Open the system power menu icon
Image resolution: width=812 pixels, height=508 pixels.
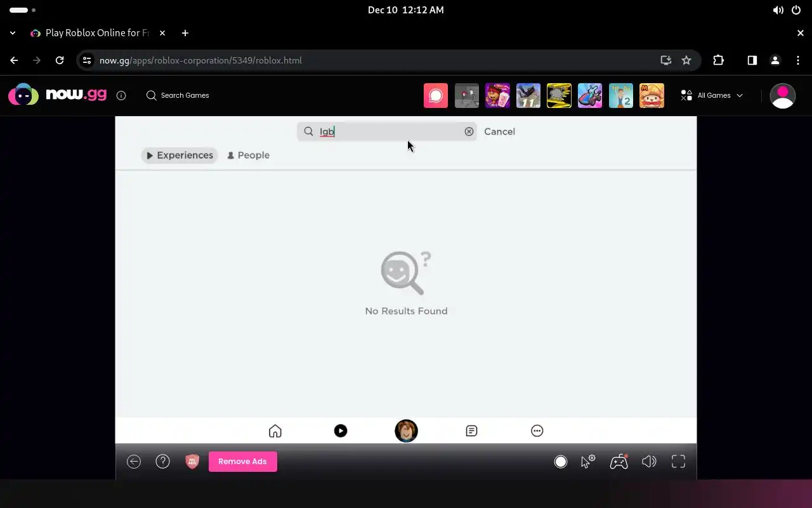[x=796, y=10]
